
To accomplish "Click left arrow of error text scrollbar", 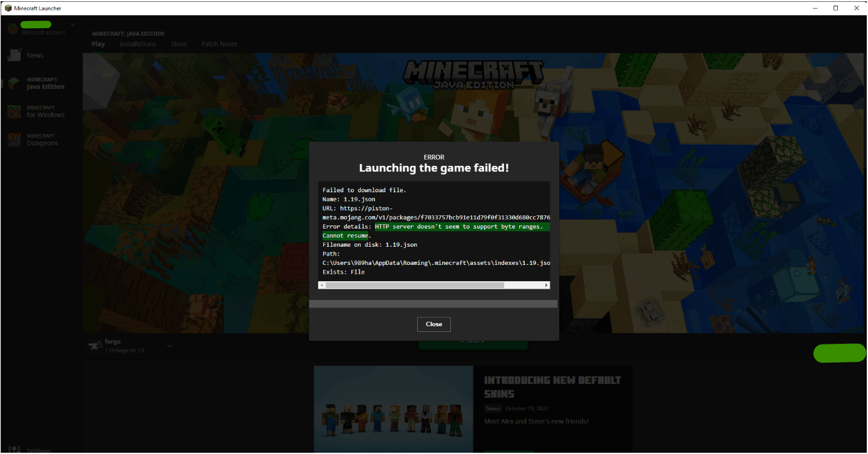I will (322, 285).
